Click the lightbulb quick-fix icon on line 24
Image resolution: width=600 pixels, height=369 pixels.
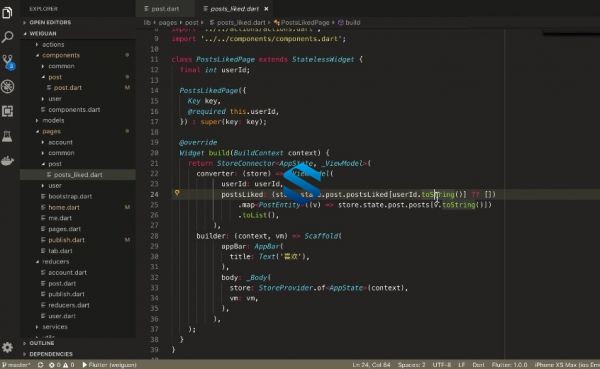(x=177, y=193)
